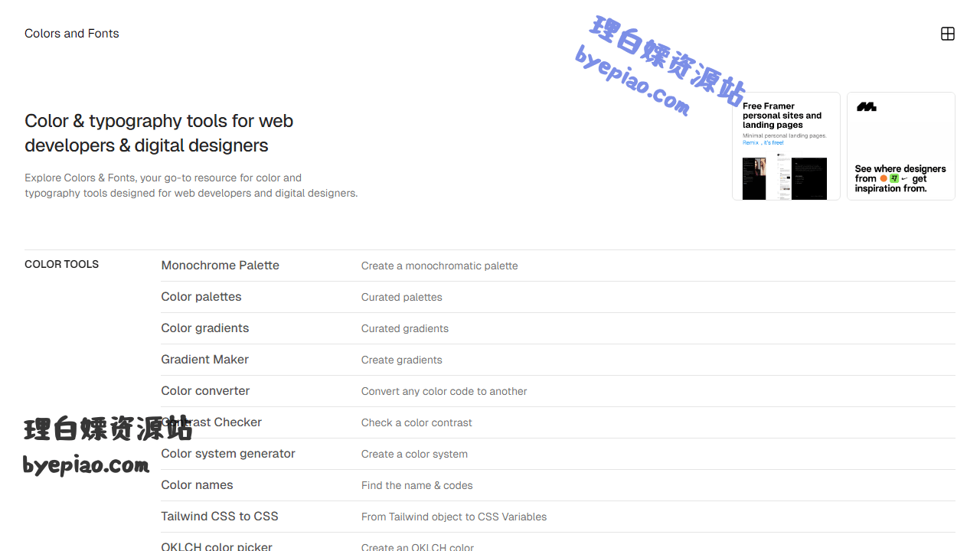The height and width of the screenshot is (551, 980).
Task: Click 'Convert any color code to another' text
Action: coord(444,391)
